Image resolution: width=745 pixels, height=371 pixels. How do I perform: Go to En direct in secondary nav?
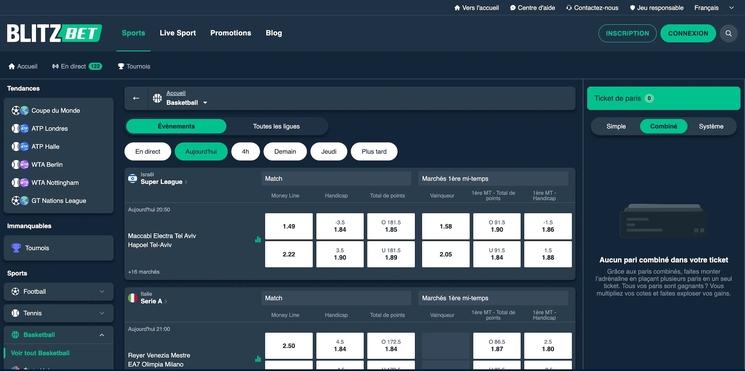point(77,67)
